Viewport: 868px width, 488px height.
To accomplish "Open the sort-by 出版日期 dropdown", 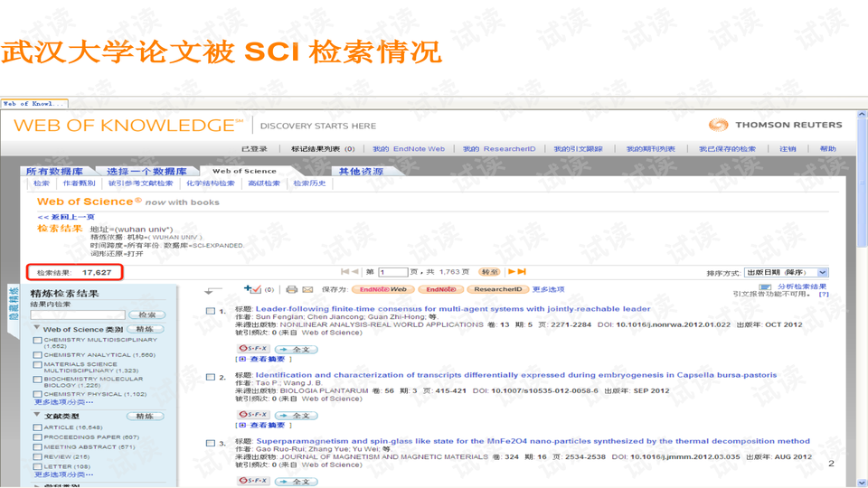I will pyautogui.click(x=787, y=272).
